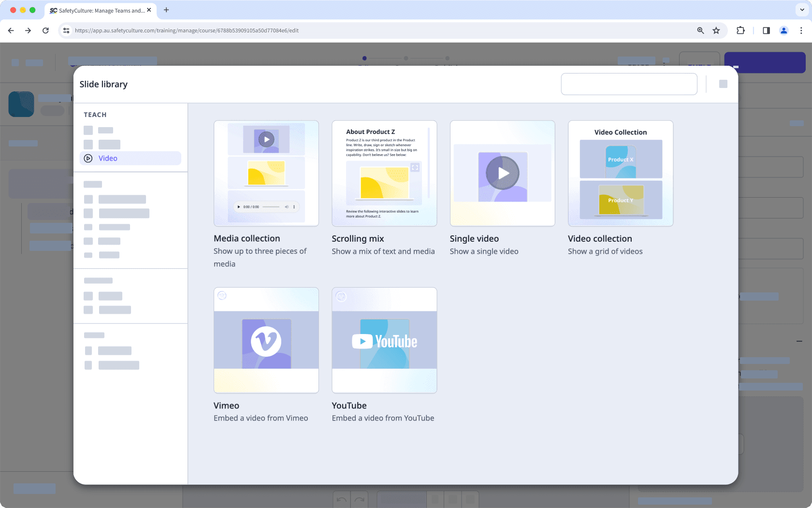812x508 pixels.
Task: Choose the YouTube embed slide
Action: click(384, 340)
